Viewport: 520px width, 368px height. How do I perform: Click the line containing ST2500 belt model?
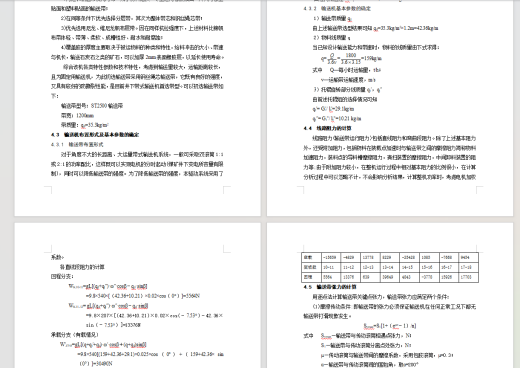[x=92, y=106]
